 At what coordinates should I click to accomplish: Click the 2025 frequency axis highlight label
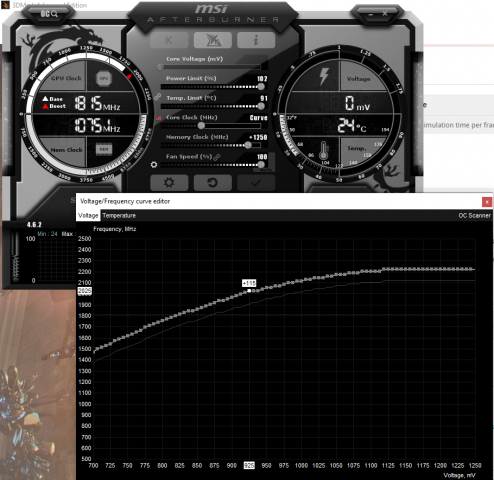[84, 291]
